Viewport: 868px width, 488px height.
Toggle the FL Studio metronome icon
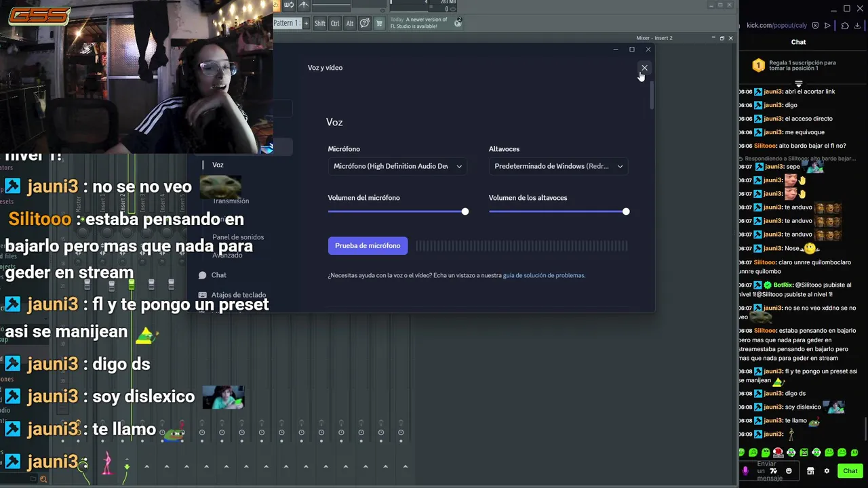click(x=304, y=5)
